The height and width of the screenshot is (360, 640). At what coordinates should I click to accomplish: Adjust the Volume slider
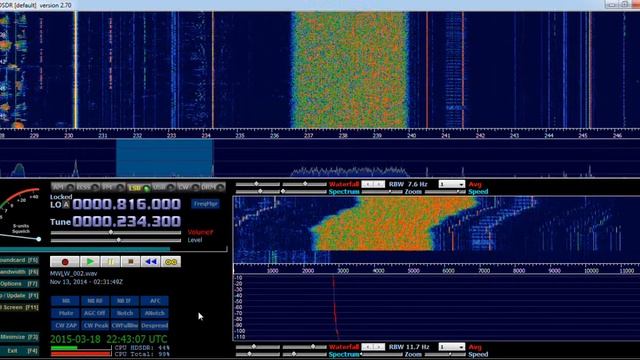tap(116, 232)
